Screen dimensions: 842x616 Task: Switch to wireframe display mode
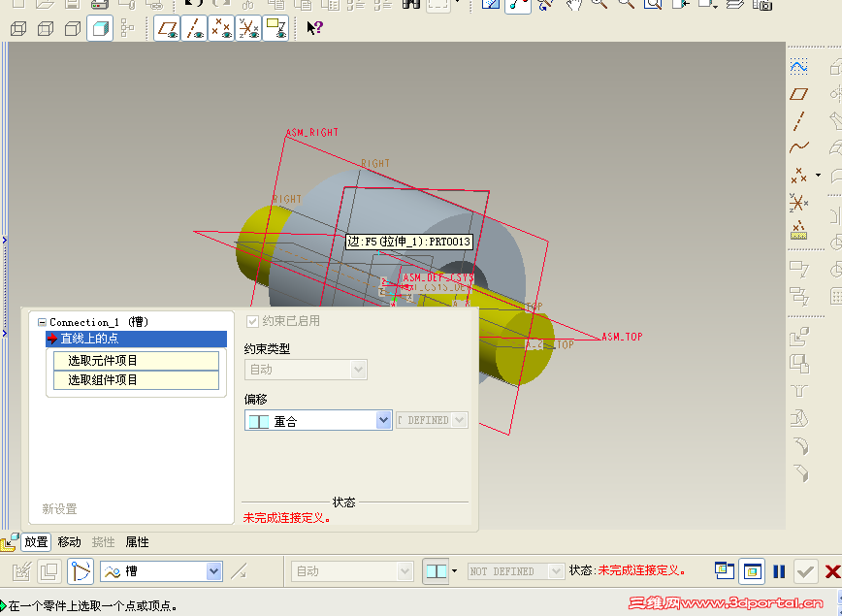(x=18, y=28)
